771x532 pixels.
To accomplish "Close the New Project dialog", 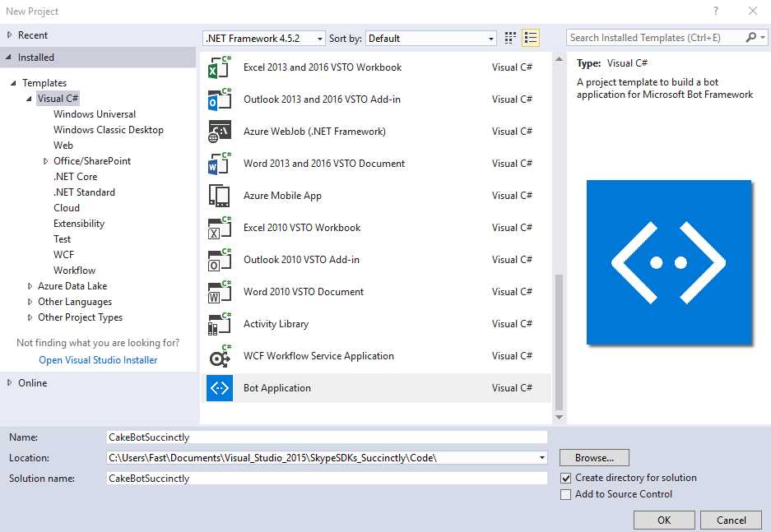I will [752, 11].
